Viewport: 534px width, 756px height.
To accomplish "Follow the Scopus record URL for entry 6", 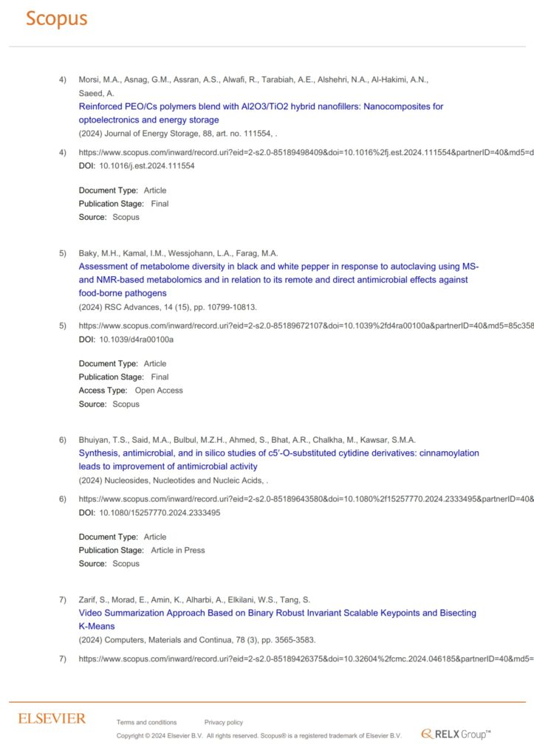I will [x=306, y=499].
